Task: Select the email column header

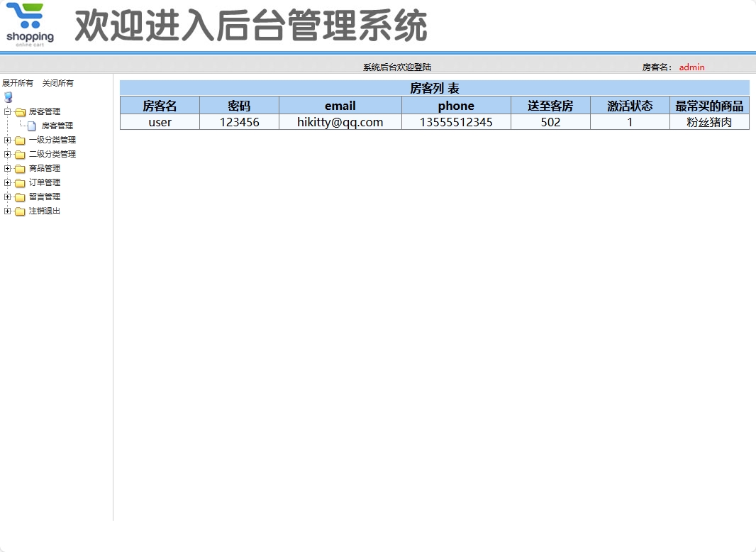Action: pyautogui.click(x=340, y=105)
